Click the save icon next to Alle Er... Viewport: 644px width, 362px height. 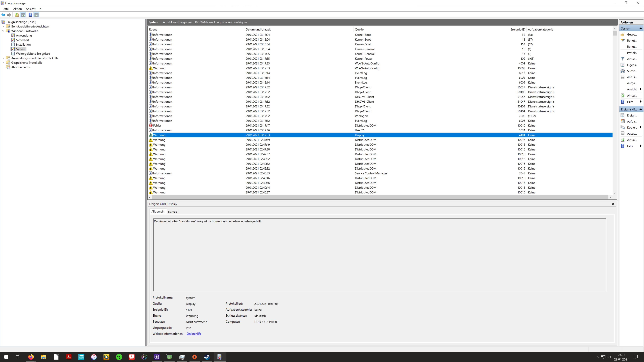pyautogui.click(x=623, y=77)
